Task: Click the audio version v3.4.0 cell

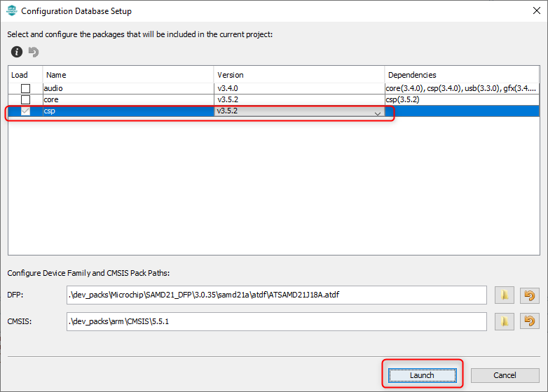Action: click(x=299, y=89)
